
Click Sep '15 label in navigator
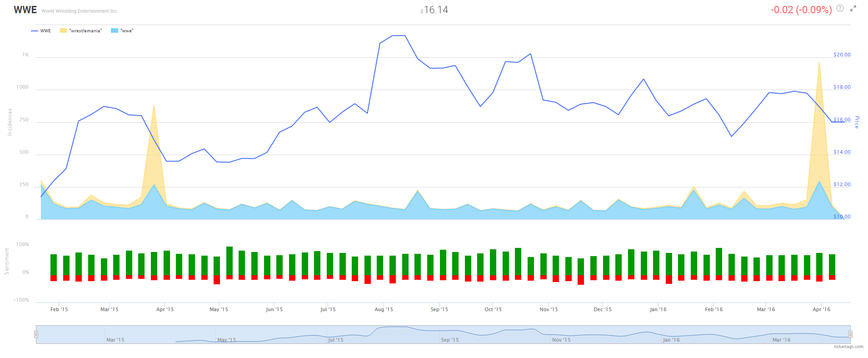pos(450,340)
